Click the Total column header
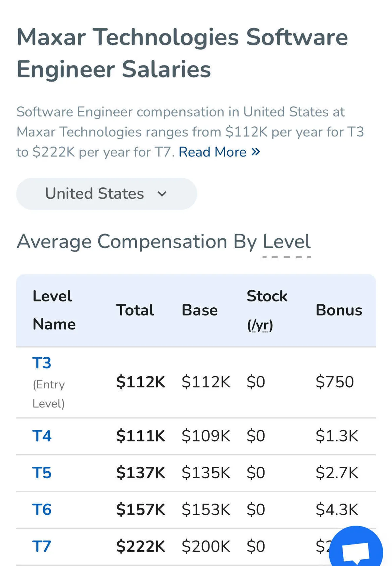The width and height of the screenshot is (392, 566). tap(135, 310)
